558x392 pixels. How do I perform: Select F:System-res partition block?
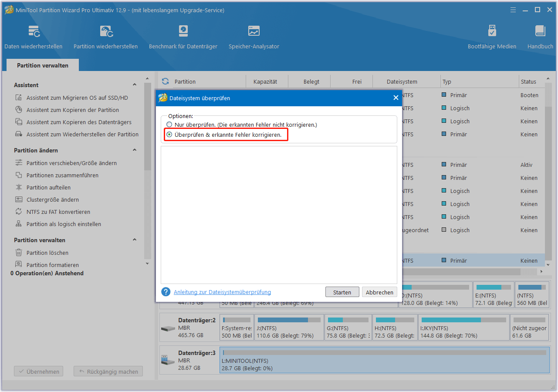point(237,328)
